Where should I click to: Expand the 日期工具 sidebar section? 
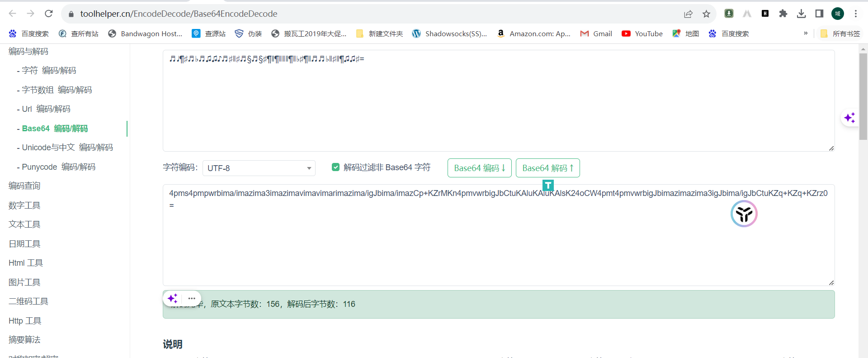click(x=24, y=243)
